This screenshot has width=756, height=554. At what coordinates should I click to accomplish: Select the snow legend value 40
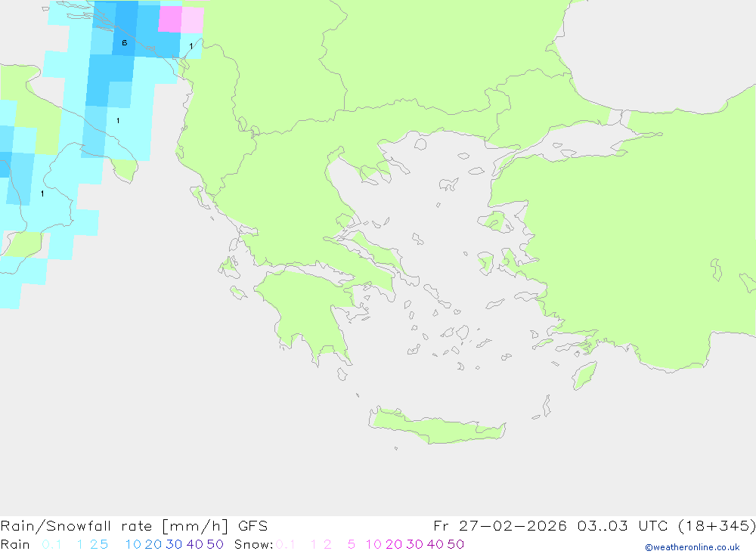coord(435,544)
